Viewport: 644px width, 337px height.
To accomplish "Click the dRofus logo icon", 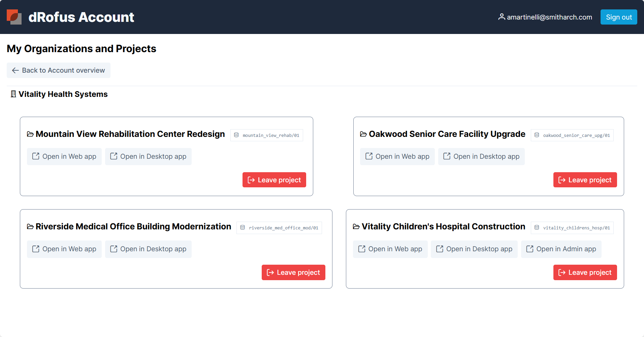I will 14,17.
